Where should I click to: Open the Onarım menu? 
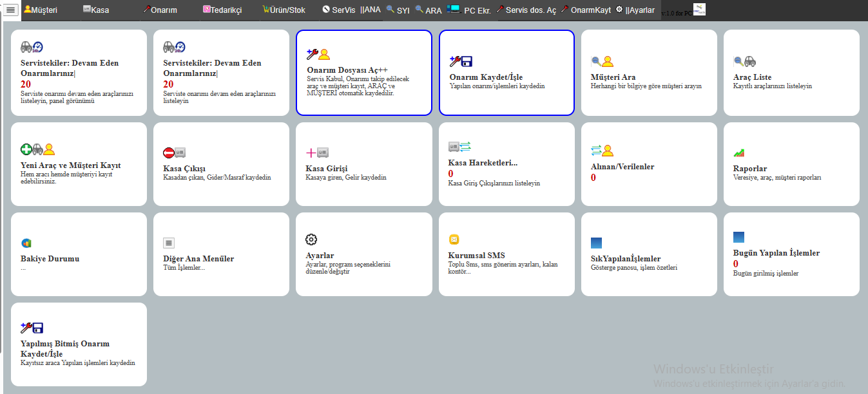pyautogui.click(x=159, y=10)
